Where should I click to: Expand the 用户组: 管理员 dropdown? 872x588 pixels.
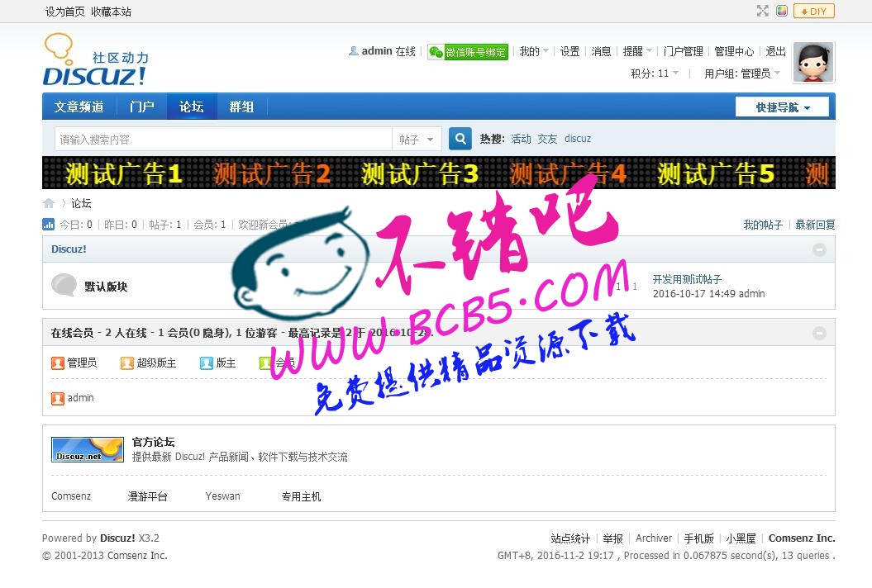(x=742, y=73)
